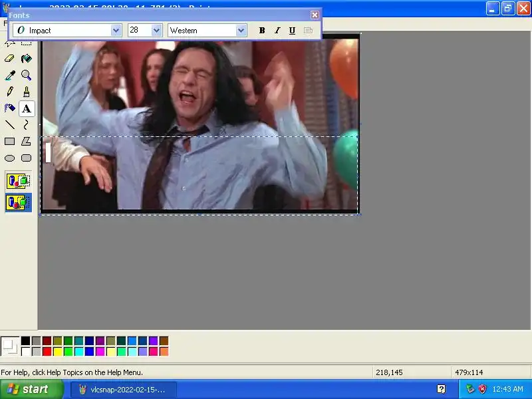Click the orange balloon in the canvas image

(x=344, y=68)
